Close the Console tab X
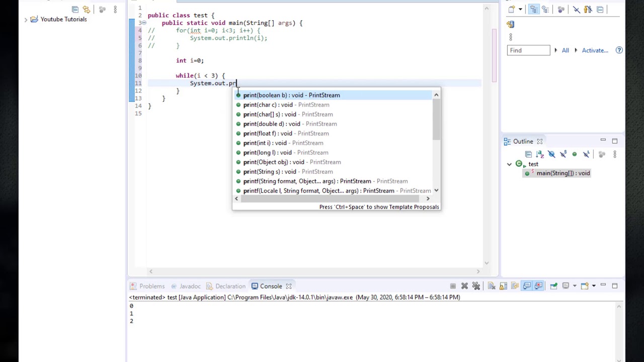This screenshot has height=362, width=644. pyautogui.click(x=289, y=286)
